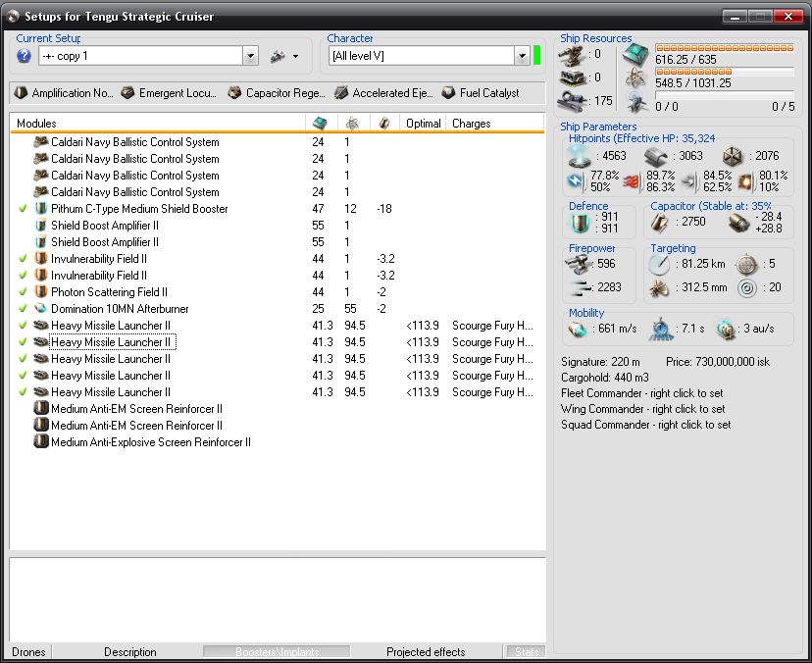Click the CPU usage progress bar
The image size is (812, 663).
point(725,48)
